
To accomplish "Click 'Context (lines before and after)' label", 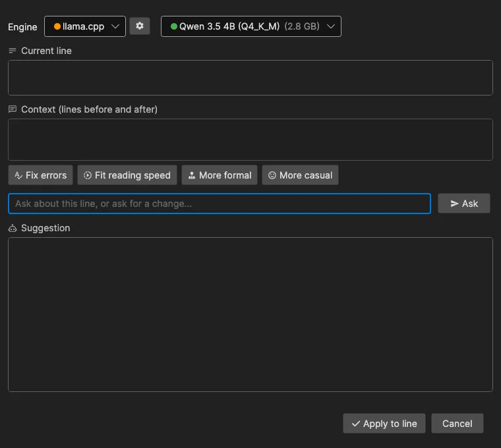I will 89,109.
